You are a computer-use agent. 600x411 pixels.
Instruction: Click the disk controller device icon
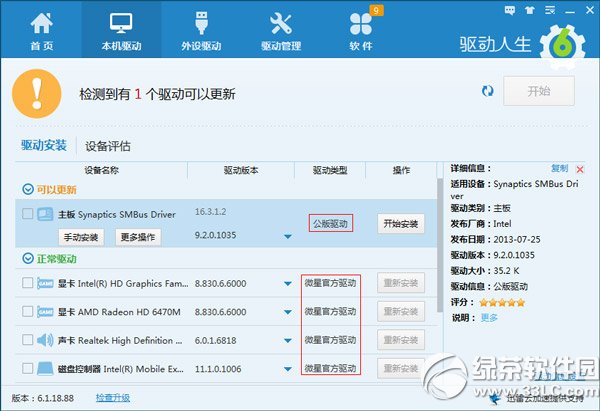click(45, 369)
